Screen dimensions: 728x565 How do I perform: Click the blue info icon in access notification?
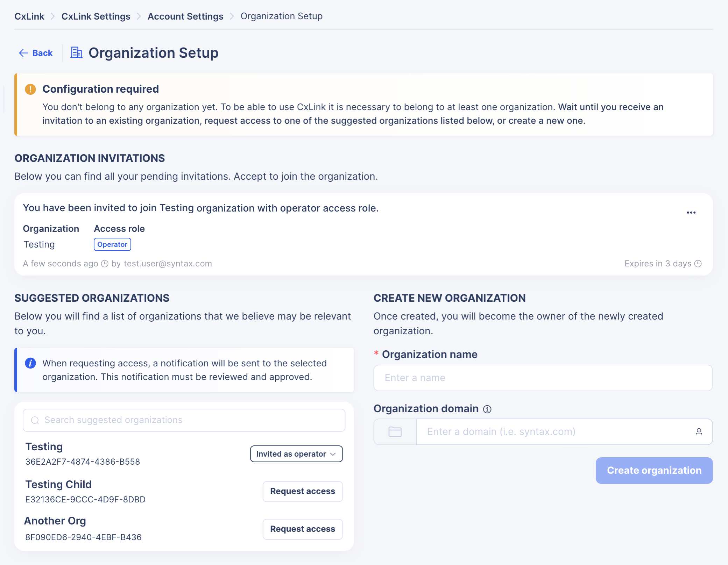[30, 363]
